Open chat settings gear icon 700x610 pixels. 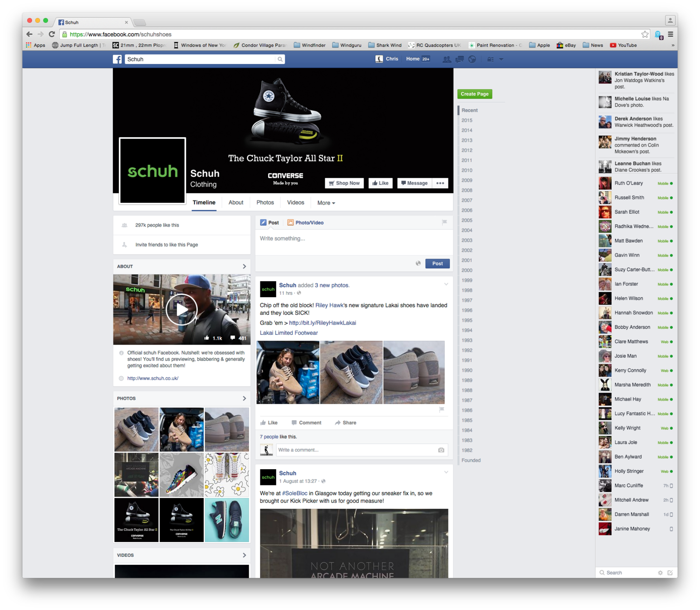tap(660, 573)
